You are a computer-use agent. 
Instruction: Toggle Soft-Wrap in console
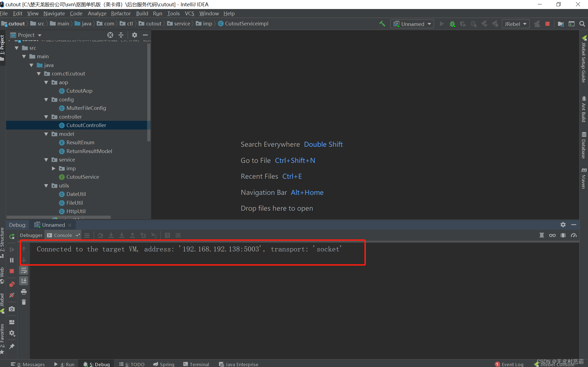24,271
